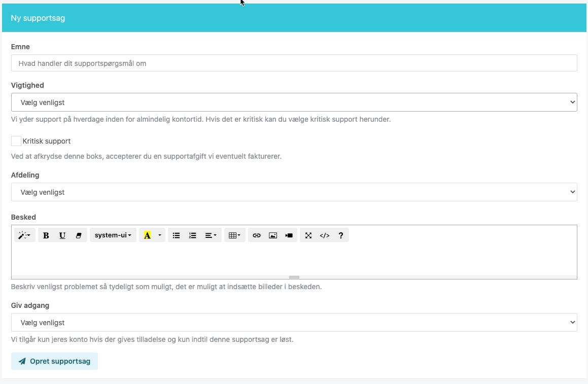The image size is (588, 384).
Task: Apply the yellow highlight color swatch
Action: [147, 235]
